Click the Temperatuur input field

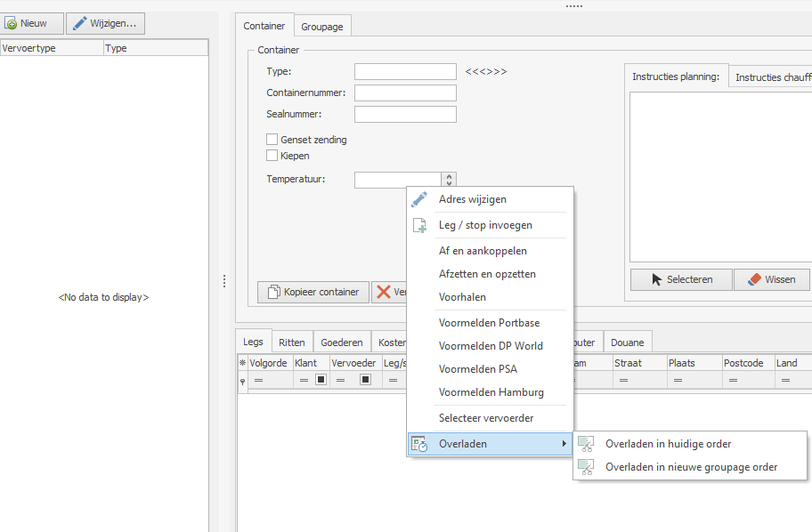(398, 180)
